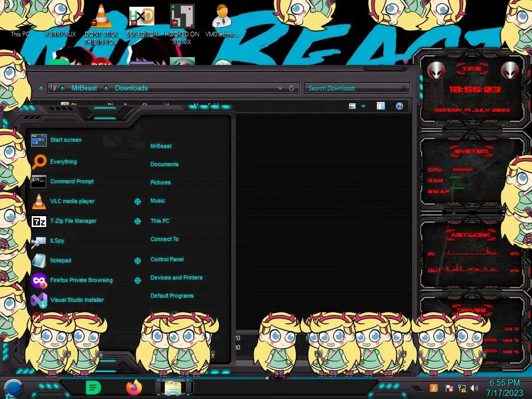Screen dimensions: 532x399
Task: Expand the breadcrumb arrow before Downloads
Action: point(106,88)
